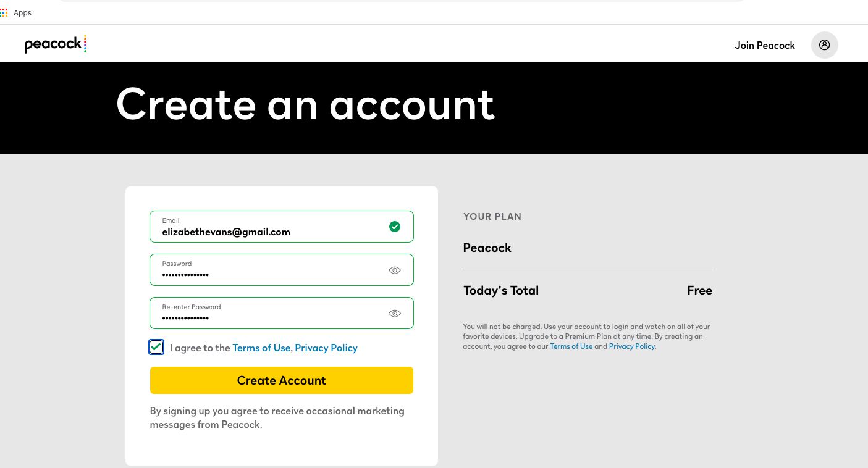Open Terms of Use link beside checkbox
Viewport: 868px width, 468px height.
click(x=261, y=348)
